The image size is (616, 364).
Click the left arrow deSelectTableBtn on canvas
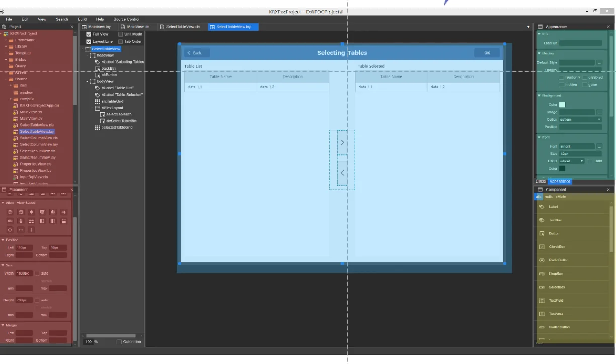click(342, 173)
